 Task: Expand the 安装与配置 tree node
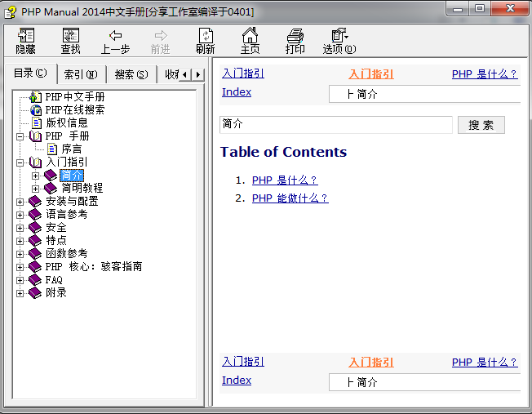tap(20, 202)
